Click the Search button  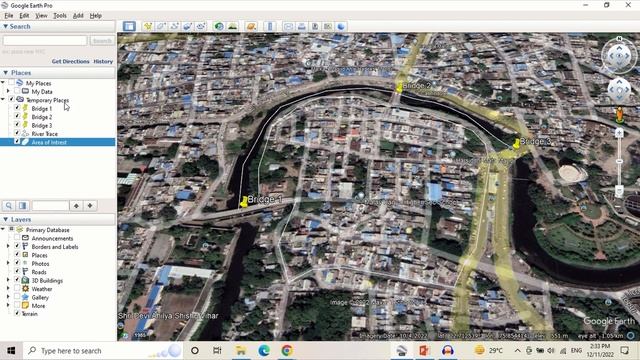[x=102, y=41]
